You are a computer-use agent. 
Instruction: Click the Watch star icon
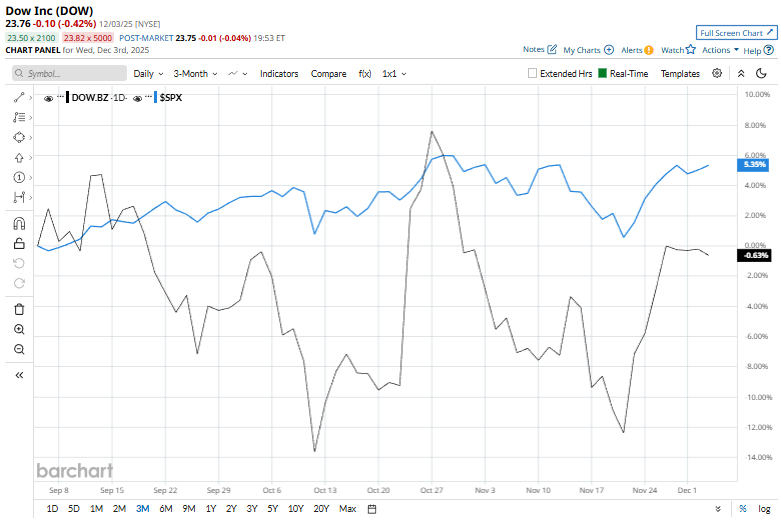690,49
